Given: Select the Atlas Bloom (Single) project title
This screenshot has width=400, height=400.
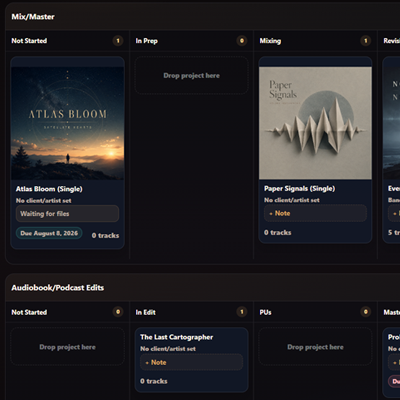Looking at the screenshot, I should pos(49,189).
